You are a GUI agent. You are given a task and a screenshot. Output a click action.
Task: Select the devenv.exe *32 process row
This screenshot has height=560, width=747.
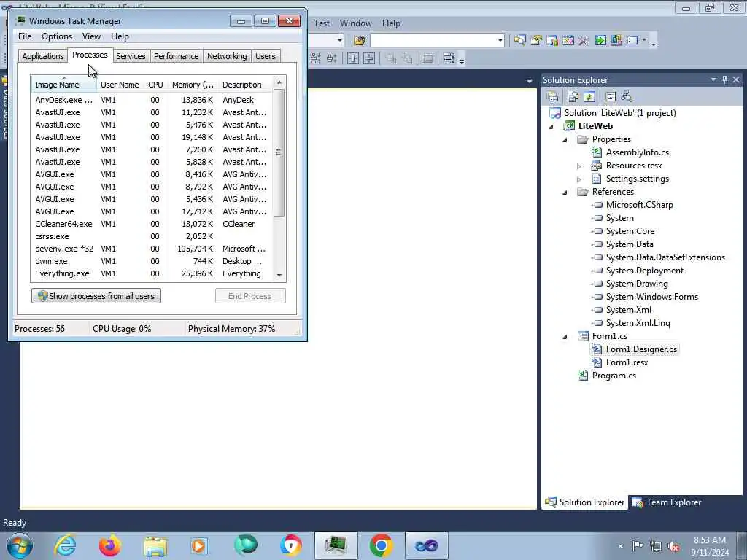click(152, 249)
